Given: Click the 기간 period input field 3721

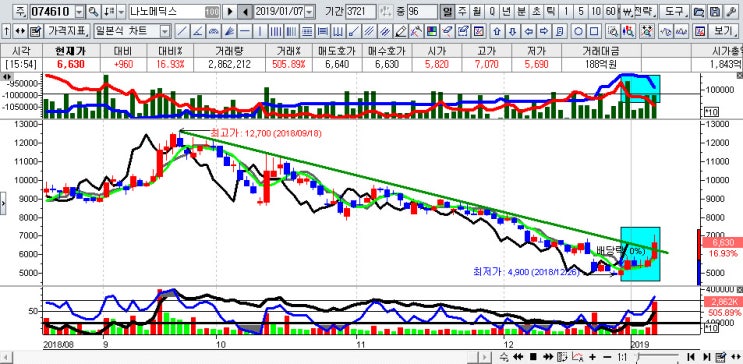Looking at the screenshot, I should (x=361, y=11).
